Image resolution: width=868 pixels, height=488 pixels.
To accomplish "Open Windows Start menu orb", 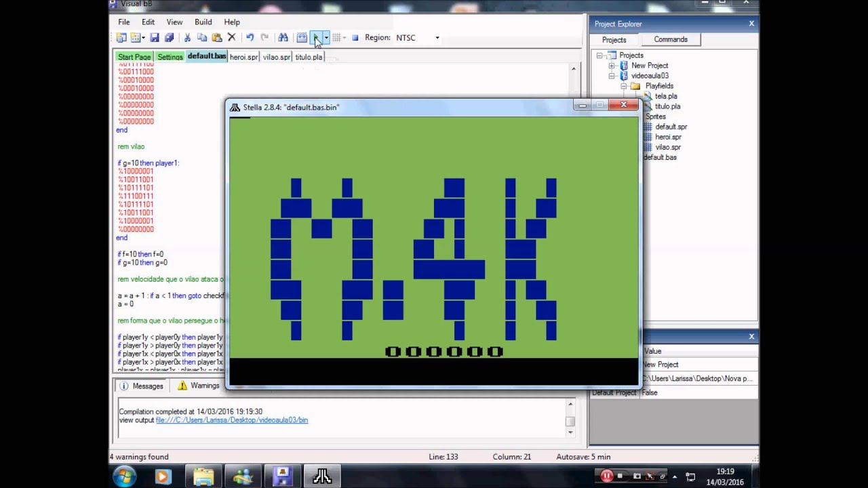I will click(x=125, y=476).
